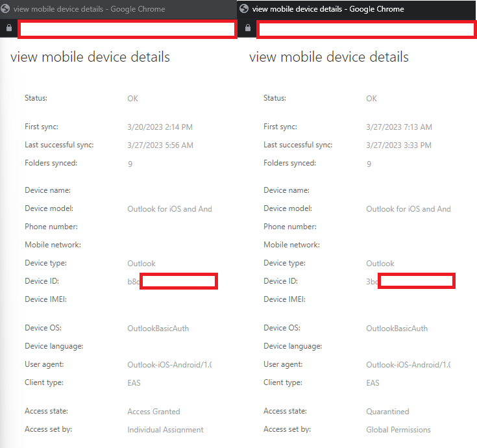Click the padlock icon in left window
The height and width of the screenshot is (448, 477).
[x=9, y=28]
